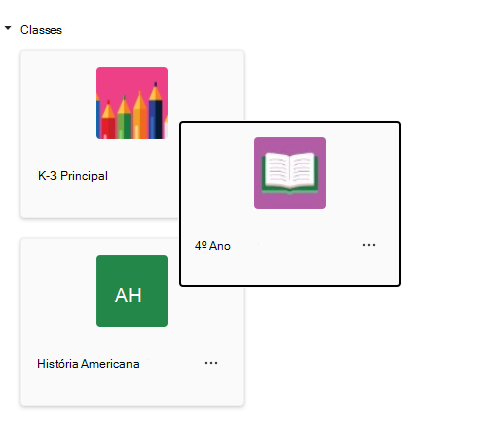Click purple background above the book pages
This screenshot has width=502, height=429.
coord(290,144)
